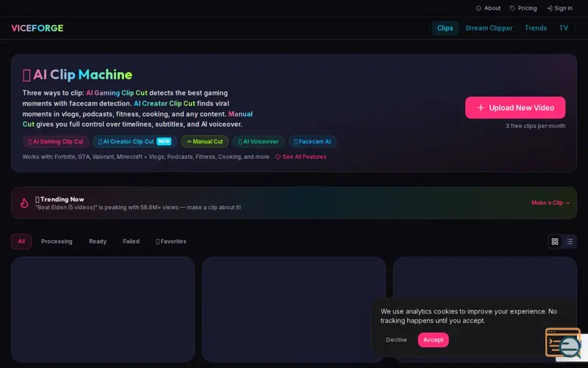
Task: Choose the AI Voiceover chip
Action: coord(259,141)
